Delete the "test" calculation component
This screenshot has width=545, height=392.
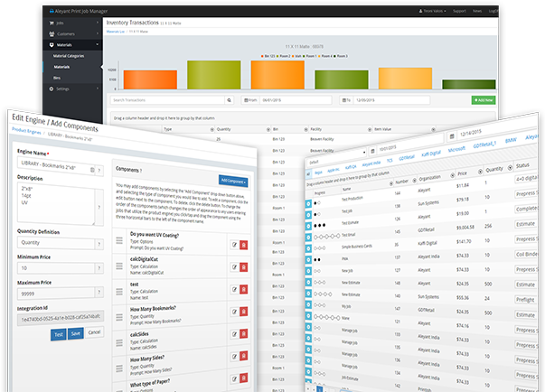coord(244,289)
